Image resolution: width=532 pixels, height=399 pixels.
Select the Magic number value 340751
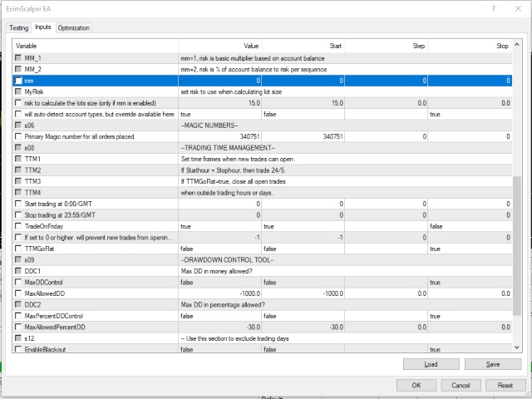pos(219,136)
